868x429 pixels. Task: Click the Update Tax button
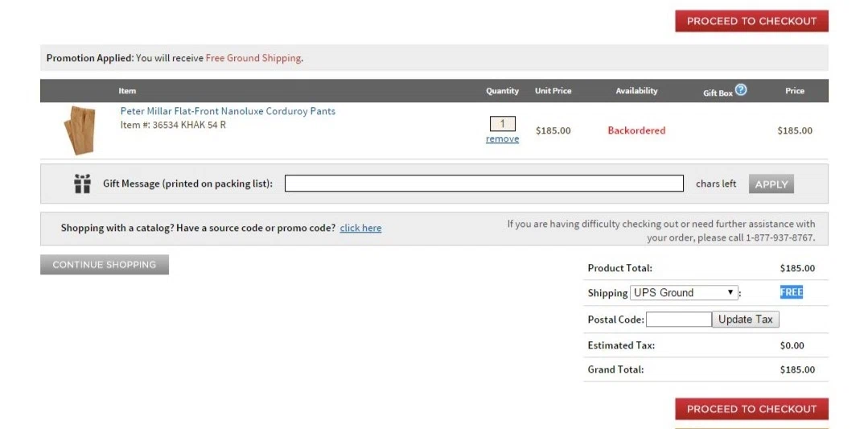[746, 320]
